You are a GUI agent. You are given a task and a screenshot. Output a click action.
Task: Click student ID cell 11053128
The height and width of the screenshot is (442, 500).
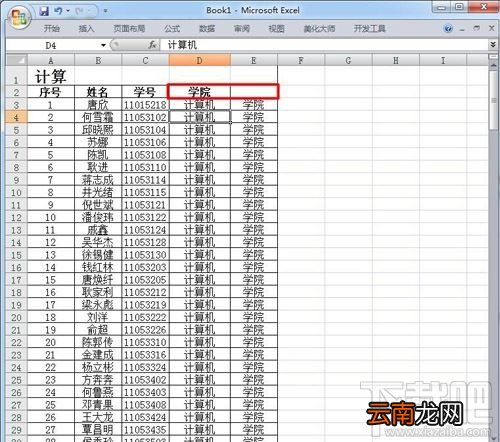(145, 242)
